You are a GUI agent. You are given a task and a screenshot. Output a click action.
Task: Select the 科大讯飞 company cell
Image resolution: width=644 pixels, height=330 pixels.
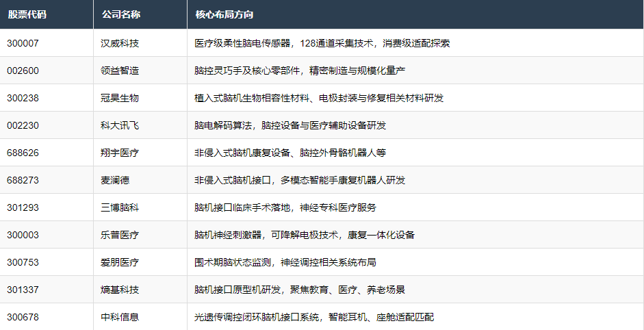coord(120,125)
